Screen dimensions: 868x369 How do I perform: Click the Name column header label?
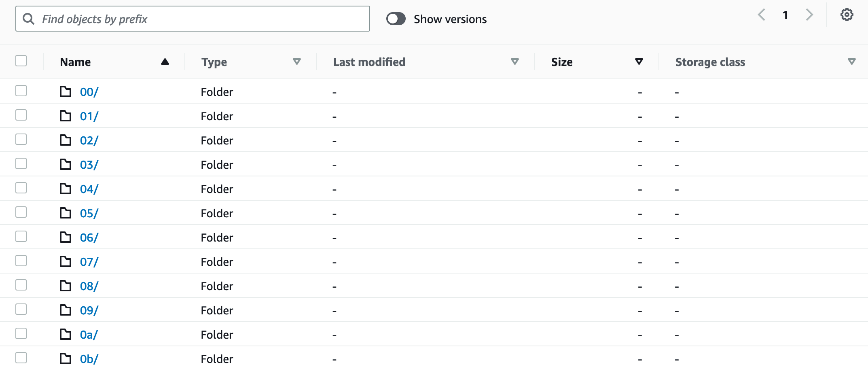(x=75, y=62)
